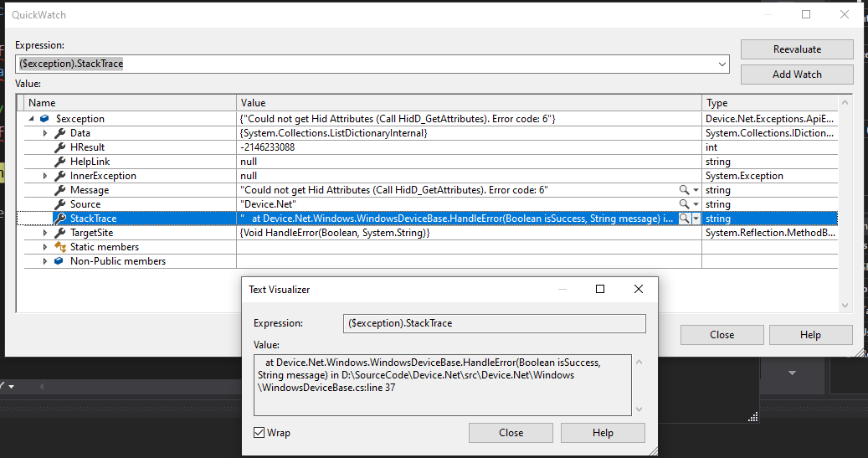Toggle the Wrap checkbox in Text Visualizer
Viewport: 868px width, 458px height.
[x=259, y=433]
